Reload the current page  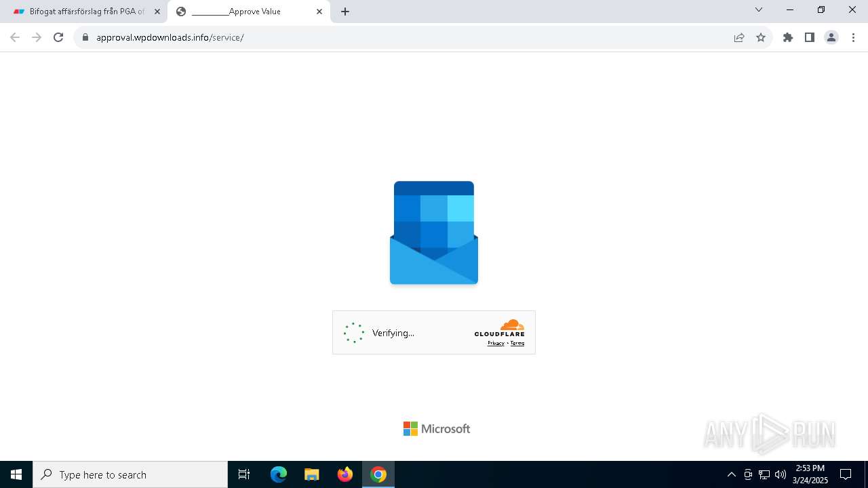58,37
